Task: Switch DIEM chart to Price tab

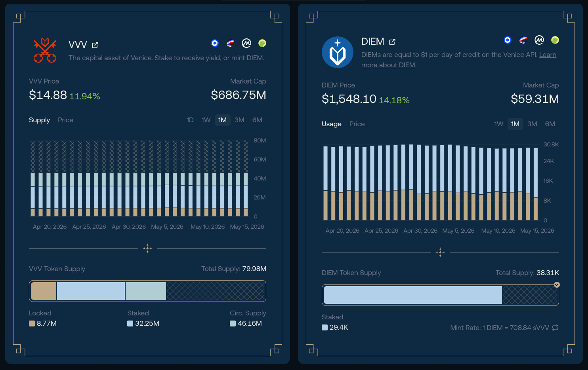Action: pyautogui.click(x=357, y=124)
